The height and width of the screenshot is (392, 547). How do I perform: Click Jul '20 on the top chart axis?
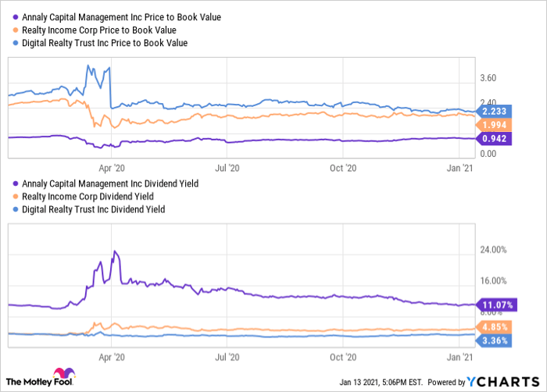click(x=227, y=166)
